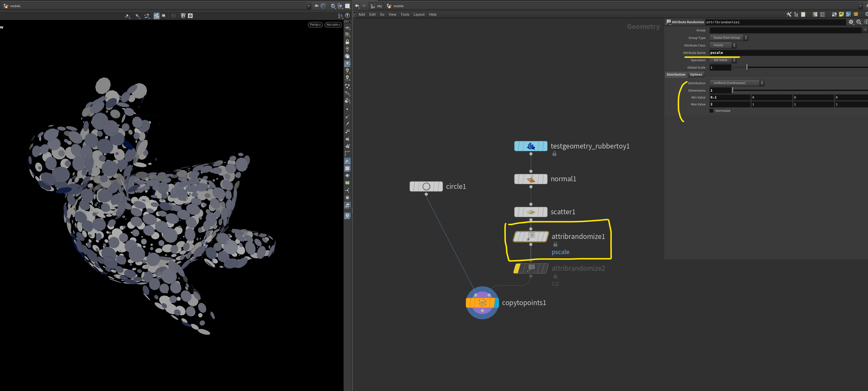Switch to the Distribution tab
Viewport: 868px width, 391px height.
tap(676, 75)
